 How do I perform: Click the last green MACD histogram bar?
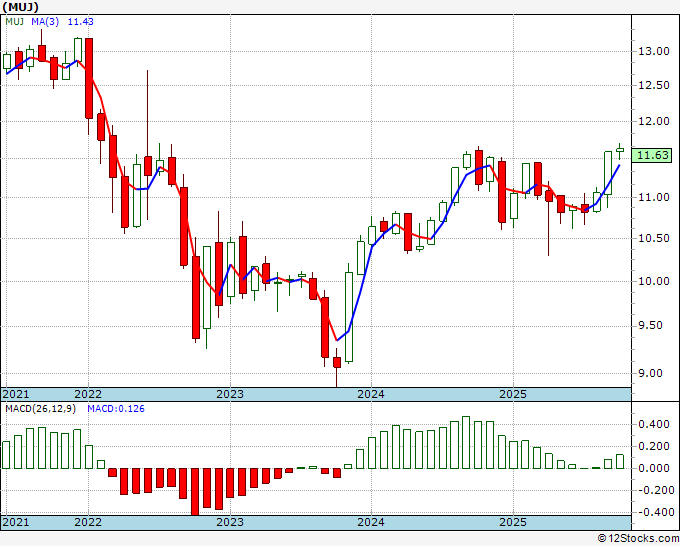[620, 461]
